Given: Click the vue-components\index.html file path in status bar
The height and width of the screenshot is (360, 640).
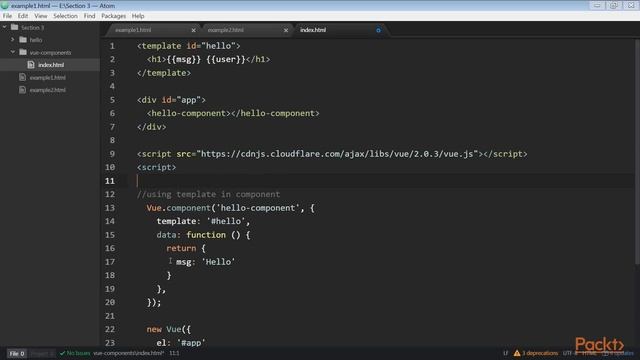Looking at the screenshot, I should pos(129,353).
